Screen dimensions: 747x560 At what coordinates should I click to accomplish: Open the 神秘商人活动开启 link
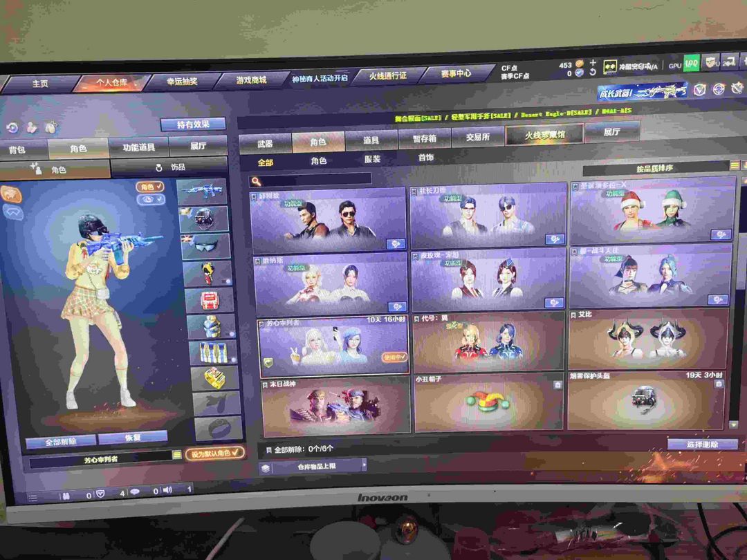[x=320, y=78]
